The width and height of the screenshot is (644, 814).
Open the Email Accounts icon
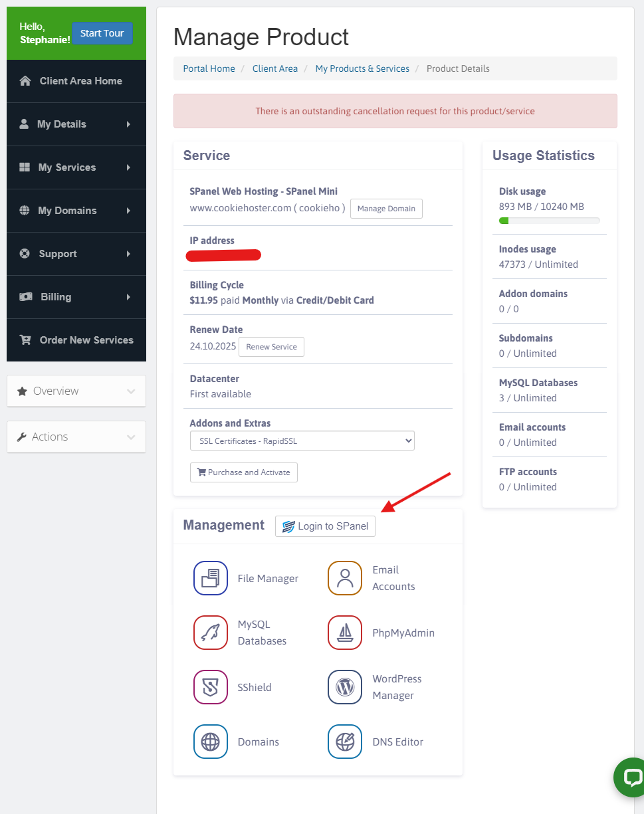pyautogui.click(x=344, y=578)
